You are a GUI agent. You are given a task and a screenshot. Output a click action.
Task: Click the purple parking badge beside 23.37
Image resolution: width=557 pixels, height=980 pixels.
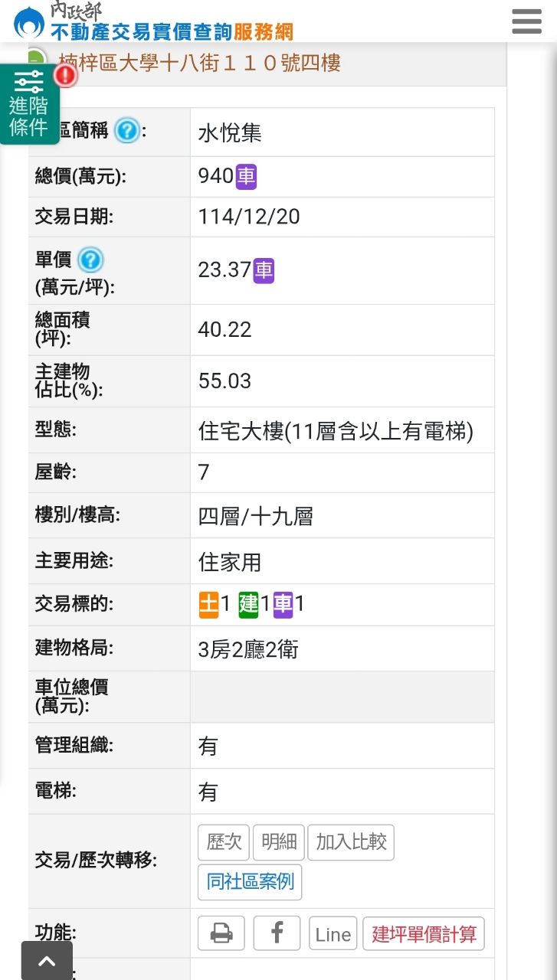coord(264,269)
